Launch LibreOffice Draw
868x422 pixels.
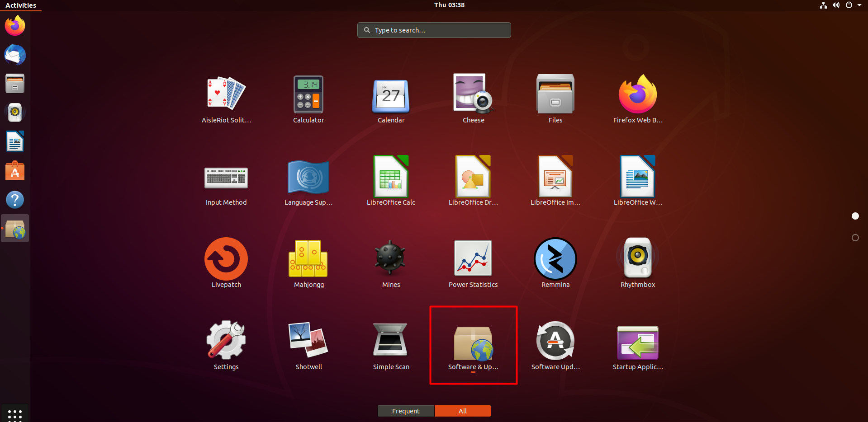click(473, 181)
